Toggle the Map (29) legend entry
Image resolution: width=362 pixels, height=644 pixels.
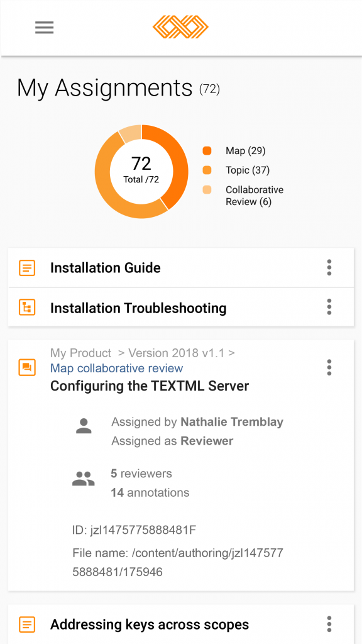(x=234, y=151)
